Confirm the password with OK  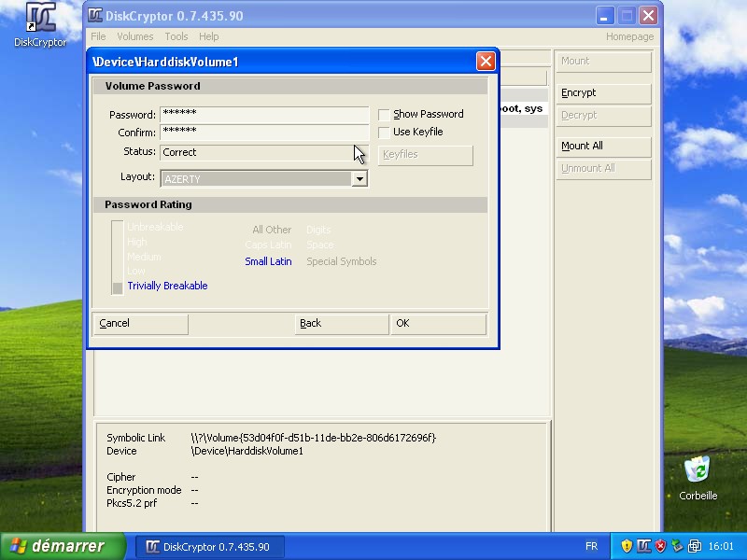pos(438,324)
